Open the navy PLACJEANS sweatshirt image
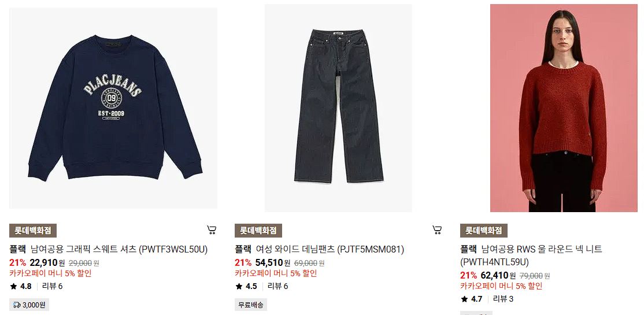 (x=113, y=109)
